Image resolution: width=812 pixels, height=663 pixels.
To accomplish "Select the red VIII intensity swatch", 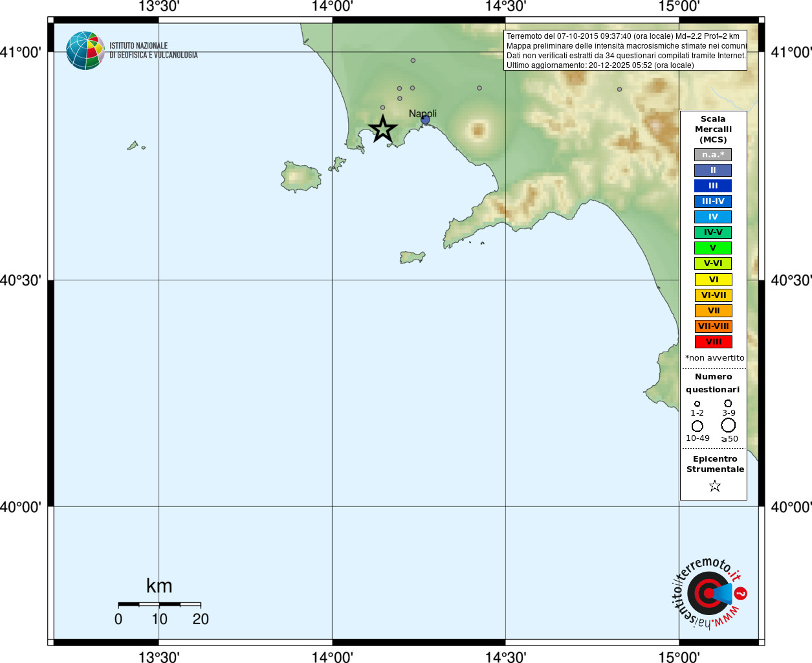I will coord(713,342).
